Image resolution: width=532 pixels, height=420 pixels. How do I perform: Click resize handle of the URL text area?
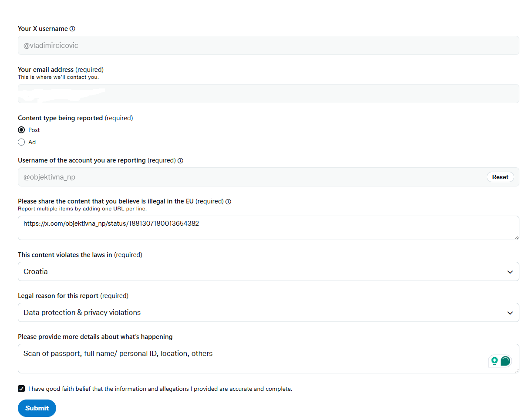coord(516,237)
